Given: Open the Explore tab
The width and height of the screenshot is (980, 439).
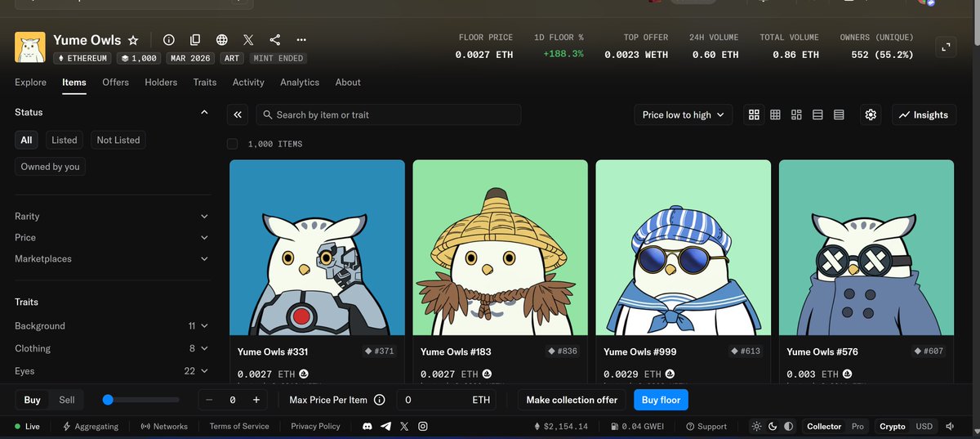Looking at the screenshot, I should 30,83.
